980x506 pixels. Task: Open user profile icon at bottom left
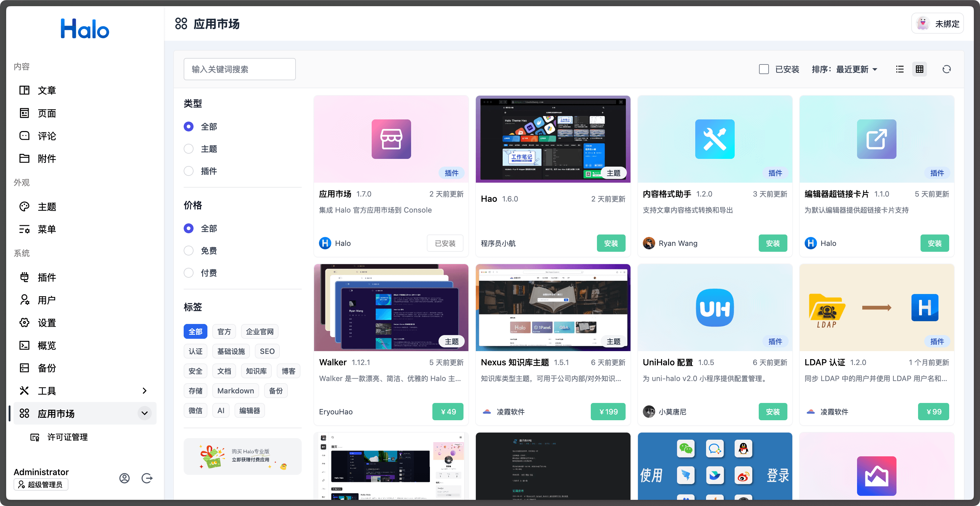tap(125, 478)
